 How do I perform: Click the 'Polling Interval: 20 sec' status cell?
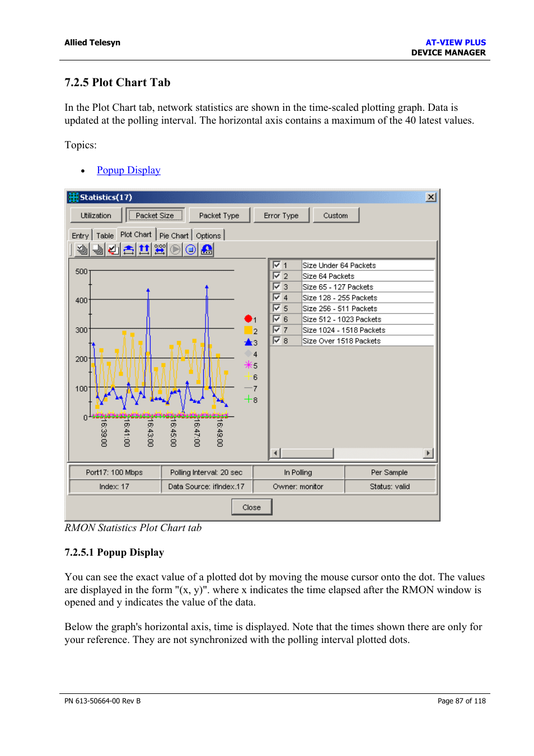207,472
